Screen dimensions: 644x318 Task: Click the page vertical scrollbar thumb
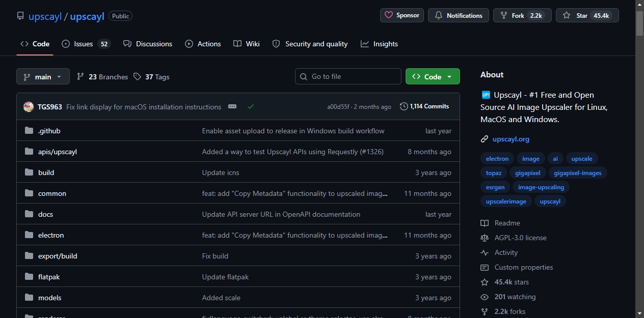[x=639, y=23]
